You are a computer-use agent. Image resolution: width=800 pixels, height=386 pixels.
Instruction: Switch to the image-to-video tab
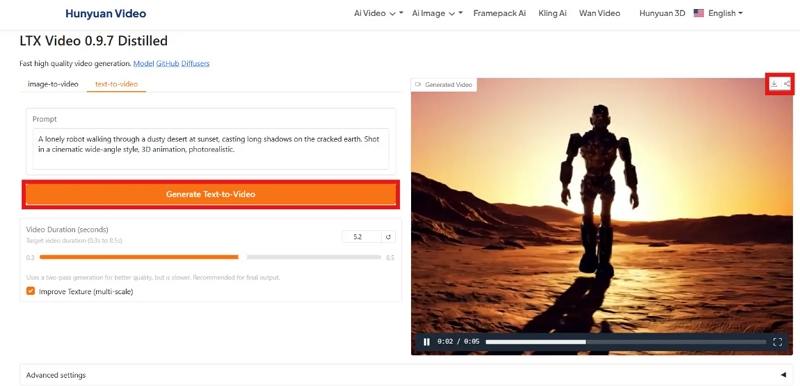pyautogui.click(x=53, y=84)
